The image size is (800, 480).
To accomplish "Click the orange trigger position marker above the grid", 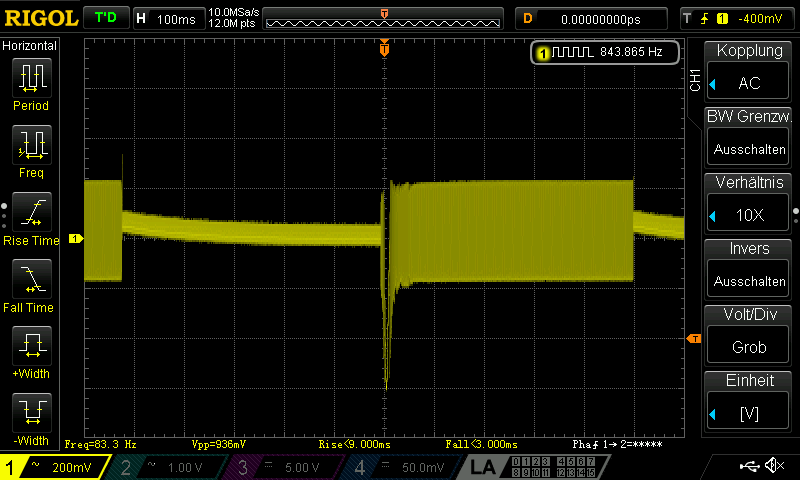I will point(384,48).
